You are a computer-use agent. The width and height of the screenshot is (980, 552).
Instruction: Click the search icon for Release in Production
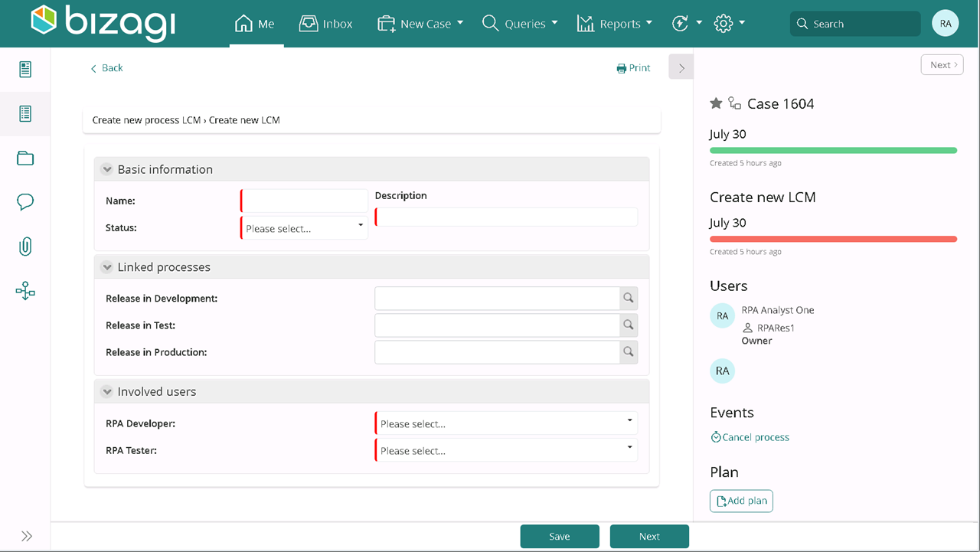pos(629,352)
